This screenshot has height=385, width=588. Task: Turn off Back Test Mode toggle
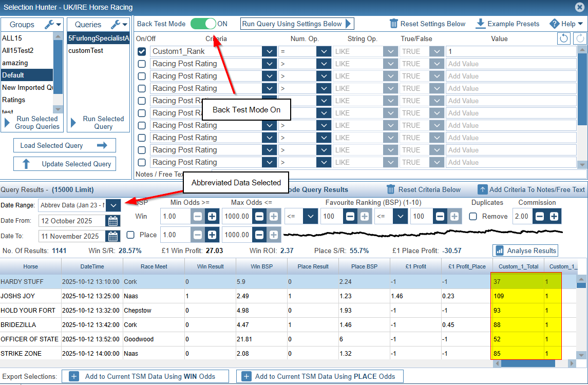pyautogui.click(x=203, y=24)
